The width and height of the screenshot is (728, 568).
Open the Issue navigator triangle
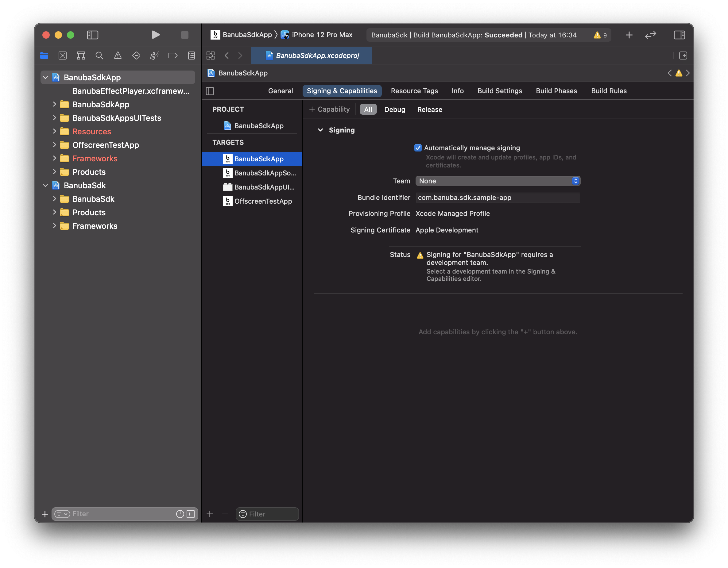click(118, 55)
